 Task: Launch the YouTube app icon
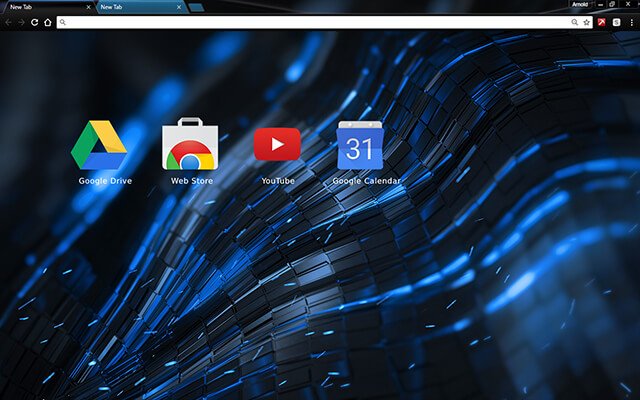pyautogui.click(x=277, y=144)
